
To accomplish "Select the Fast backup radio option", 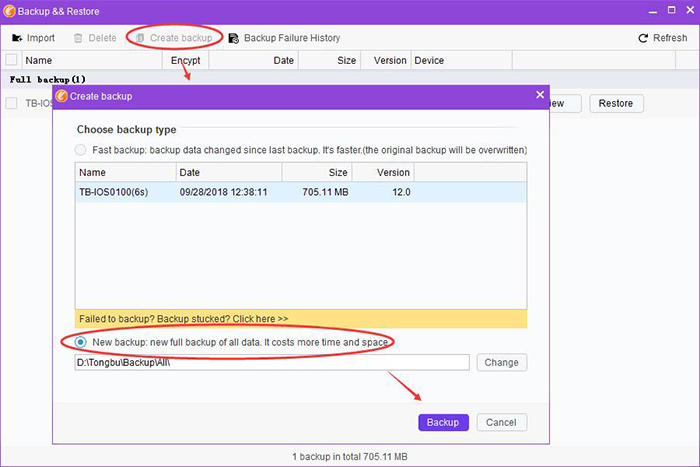I will (80, 150).
